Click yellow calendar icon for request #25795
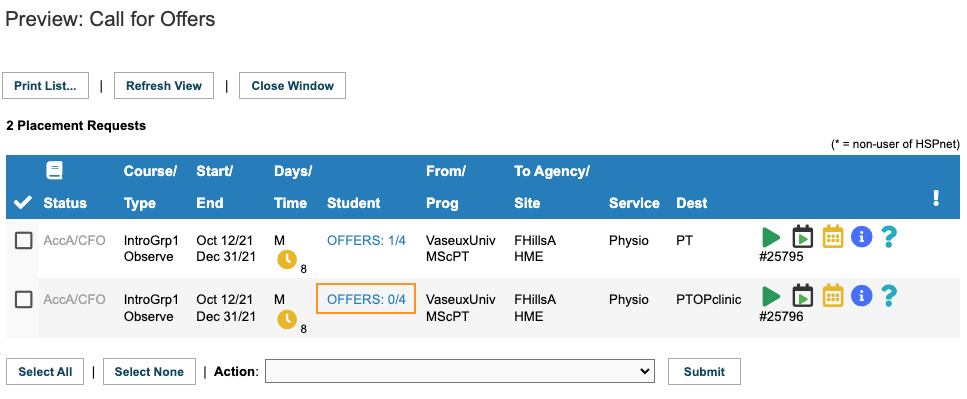967x399 pixels. tap(833, 237)
